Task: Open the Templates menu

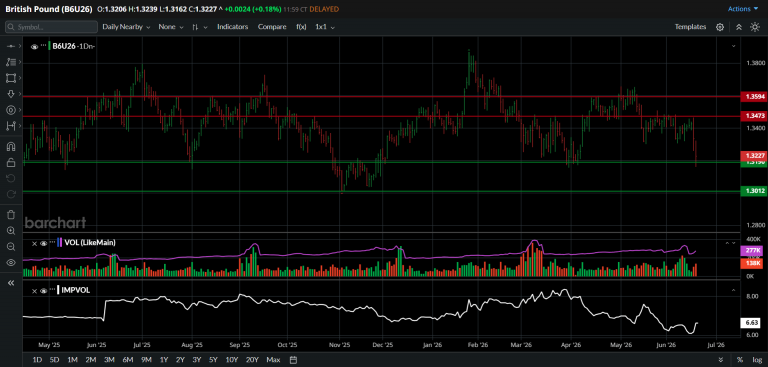Action: coord(690,27)
